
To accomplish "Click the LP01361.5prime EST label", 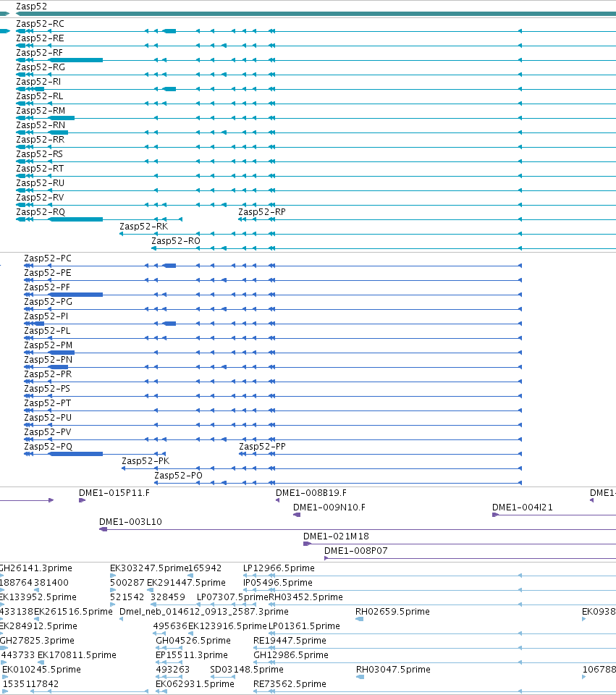I will [x=305, y=626].
